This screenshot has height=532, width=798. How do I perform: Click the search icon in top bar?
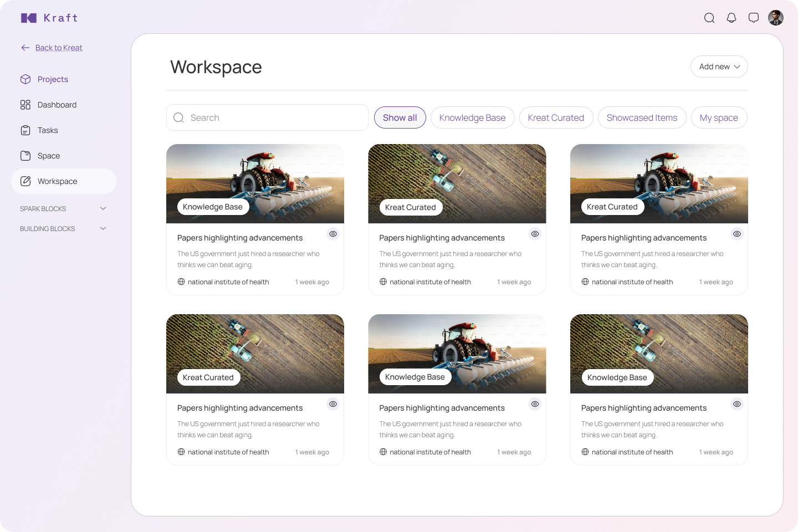709,18
